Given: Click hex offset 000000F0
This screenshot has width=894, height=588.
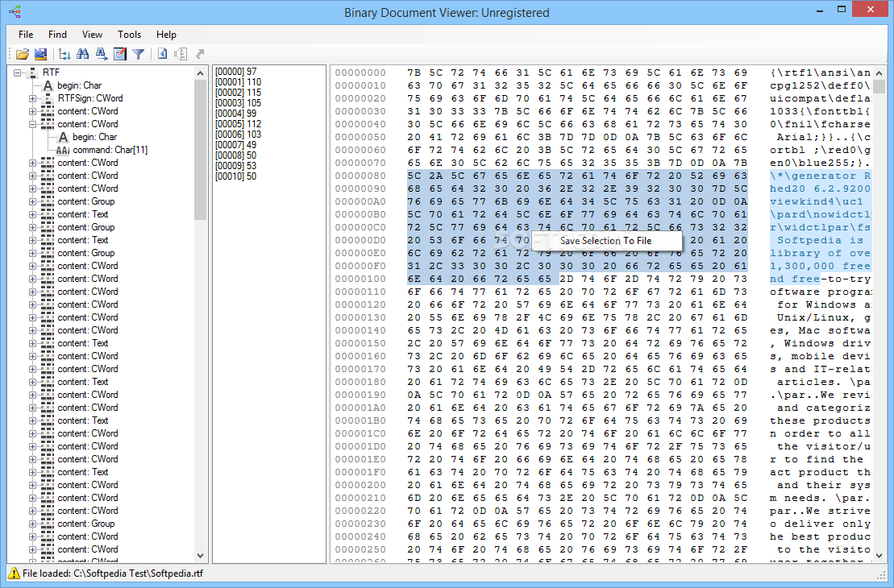Looking at the screenshot, I should pos(360,266).
